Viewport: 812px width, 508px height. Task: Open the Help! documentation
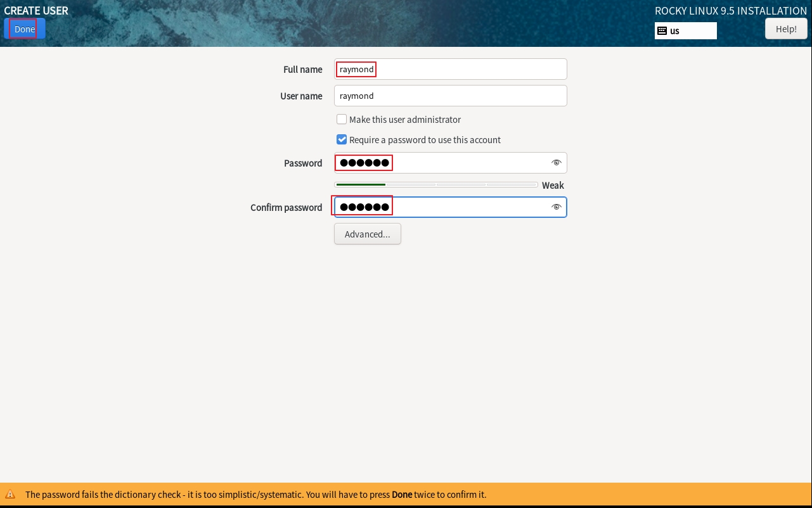click(x=786, y=29)
